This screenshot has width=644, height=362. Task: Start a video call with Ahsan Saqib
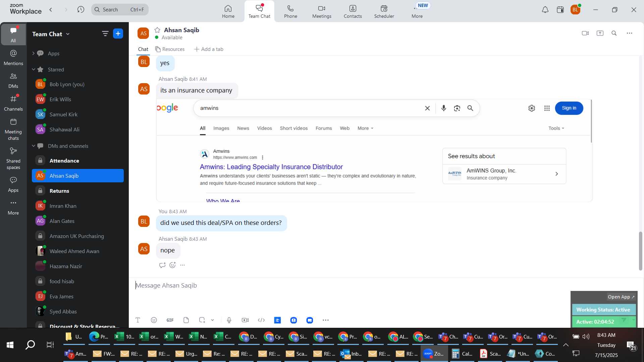[585, 33]
